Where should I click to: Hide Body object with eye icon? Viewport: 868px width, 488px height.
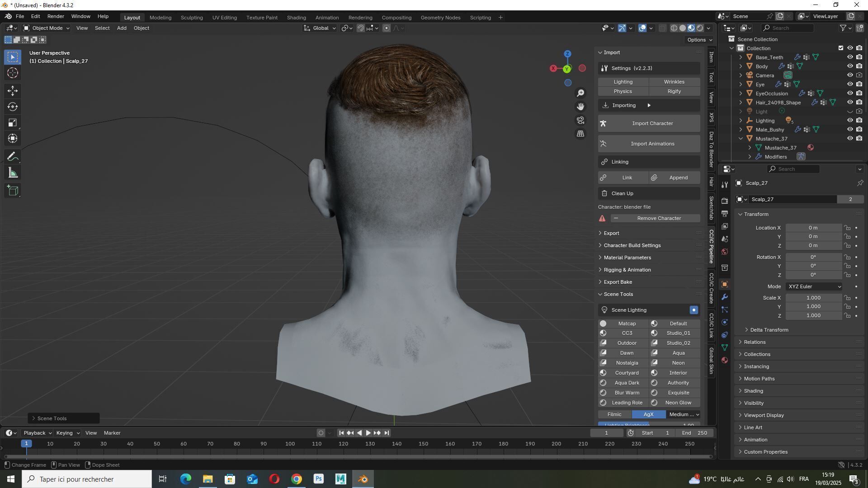pos(850,66)
